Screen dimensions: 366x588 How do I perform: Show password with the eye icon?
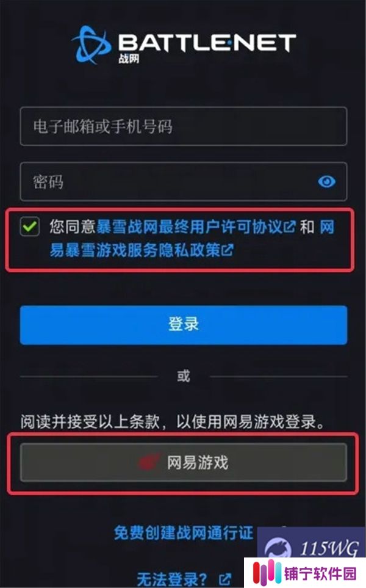coord(327,182)
